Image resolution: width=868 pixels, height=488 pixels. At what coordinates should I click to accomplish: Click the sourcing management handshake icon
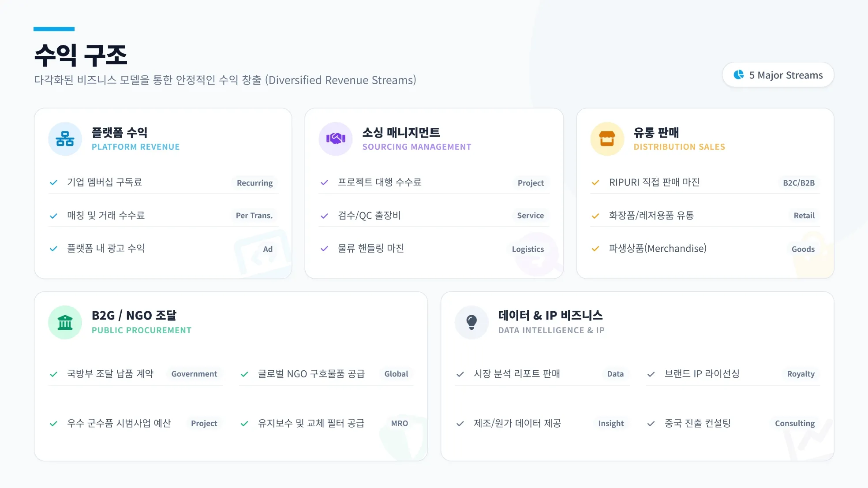pyautogui.click(x=336, y=139)
